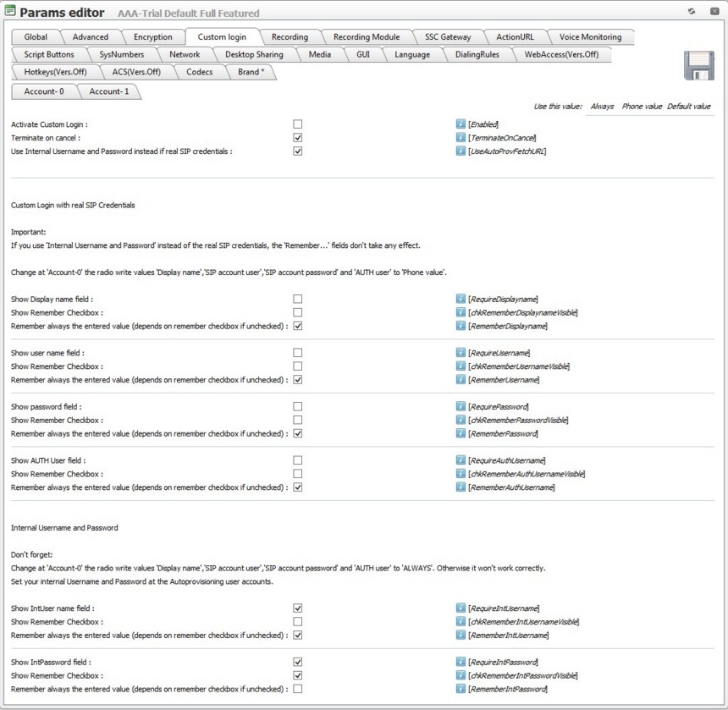Open the Voice Monitoring tab

[590, 37]
